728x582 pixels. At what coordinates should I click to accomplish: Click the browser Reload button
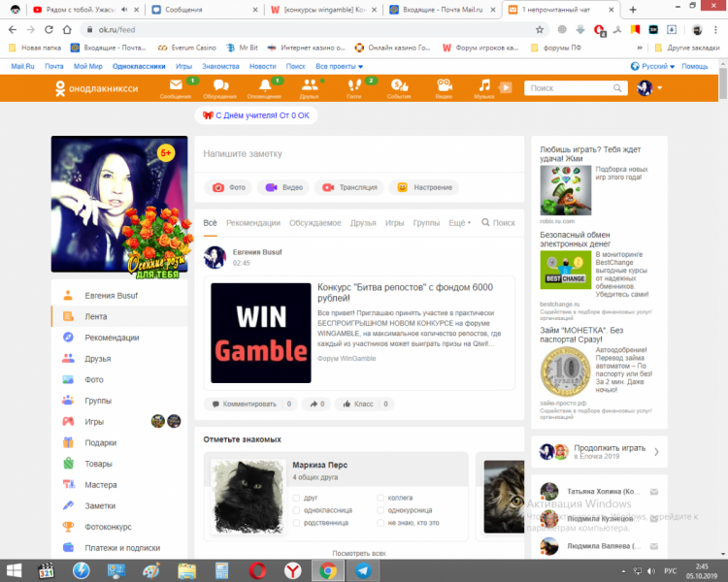(49, 30)
